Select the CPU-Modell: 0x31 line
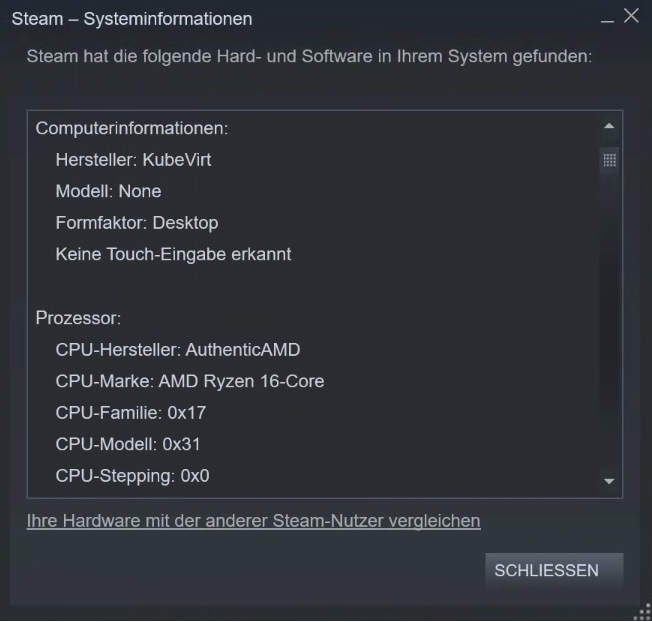The height and width of the screenshot is (622, 652). tap(128, 444)
